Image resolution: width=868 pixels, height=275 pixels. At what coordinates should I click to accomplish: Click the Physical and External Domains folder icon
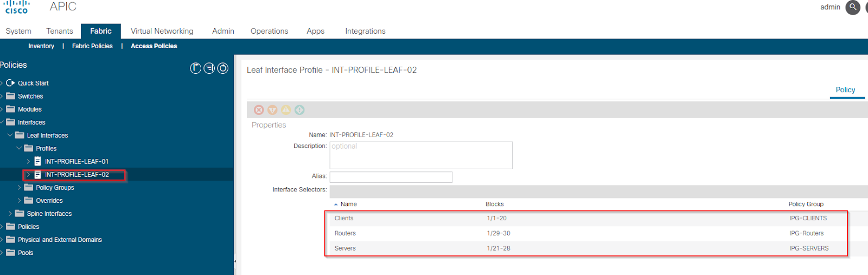[10, 239]
